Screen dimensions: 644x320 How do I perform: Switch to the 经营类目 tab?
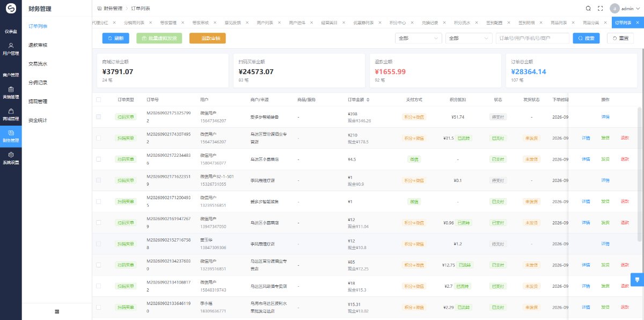pos(330,23)
